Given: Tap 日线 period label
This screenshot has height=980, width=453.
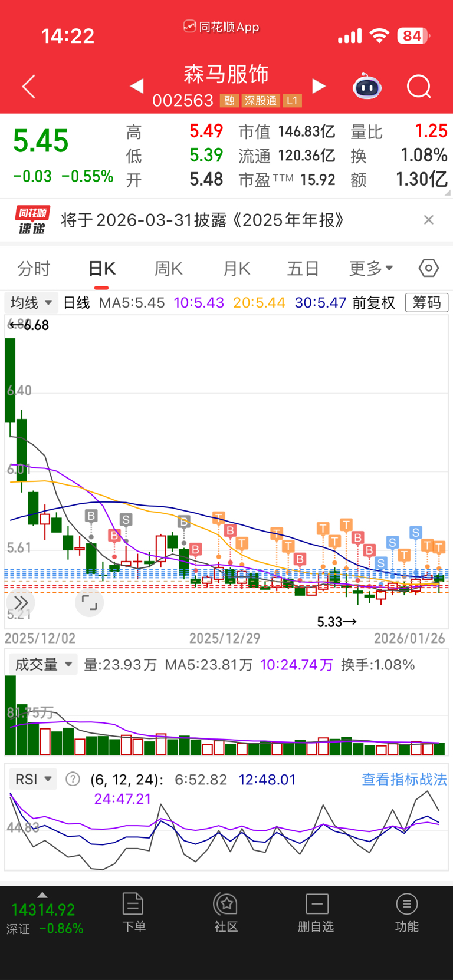Looking at the screenshot, I should pos(77,303).
